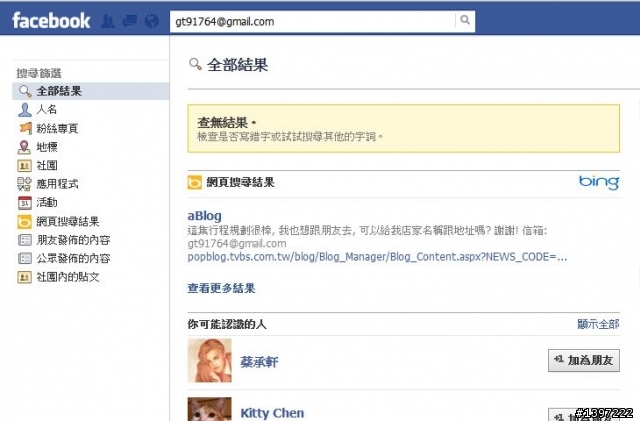
Task: Open popblog.tvbs.com.tw URL link
Action: (x=377, y=257)
